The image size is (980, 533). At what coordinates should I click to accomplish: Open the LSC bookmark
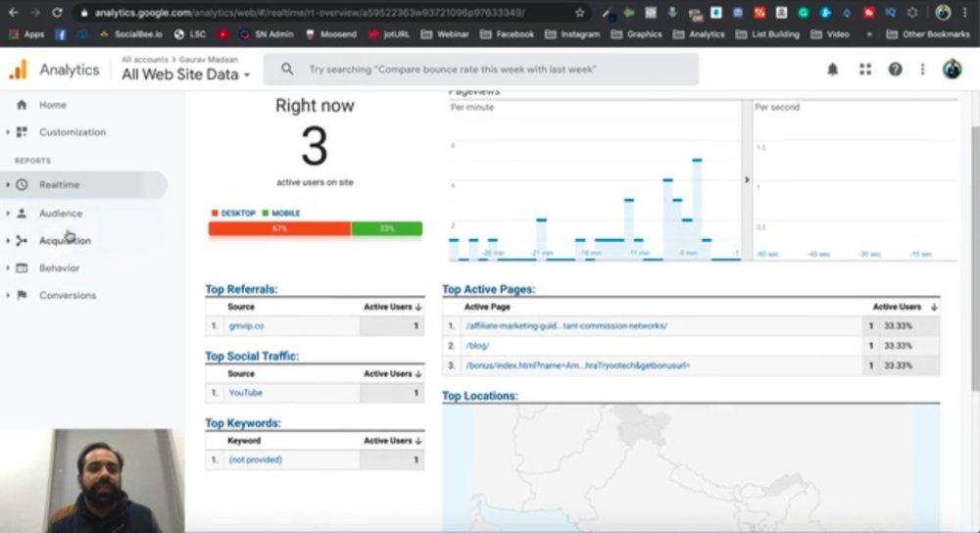(190, 34)
